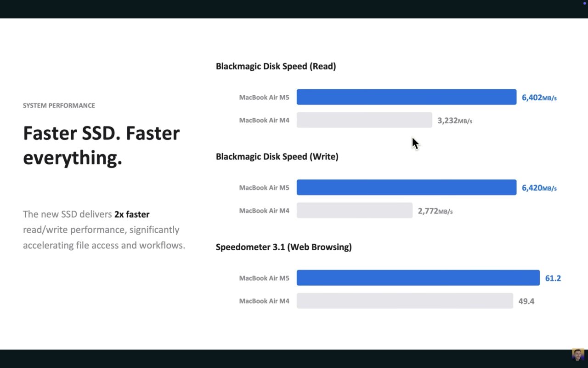Click the gray MacBook Air M4 Read bar
The width and height of the screenshot is (588, 368).
[364, 120]
